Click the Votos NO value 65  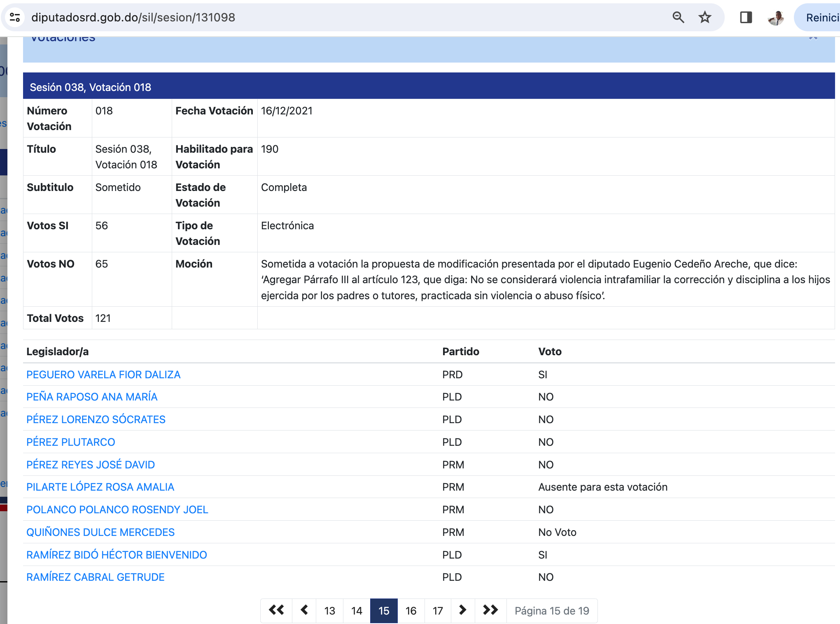(102, 264)
